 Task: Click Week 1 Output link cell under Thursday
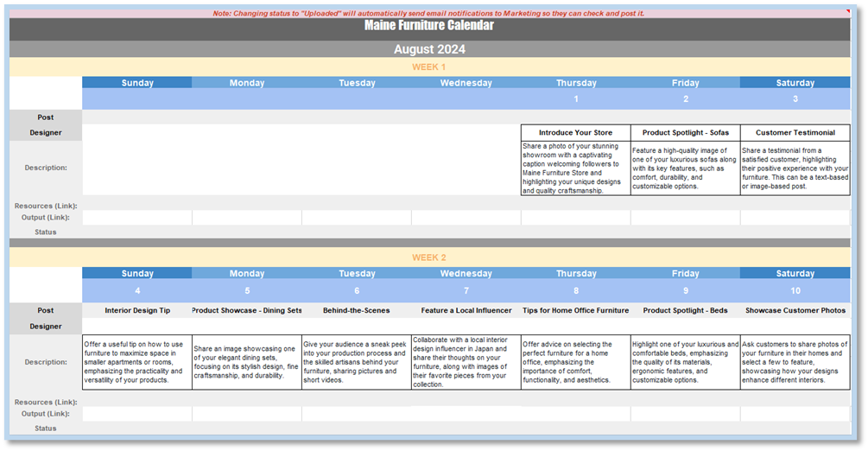point(576,218)
